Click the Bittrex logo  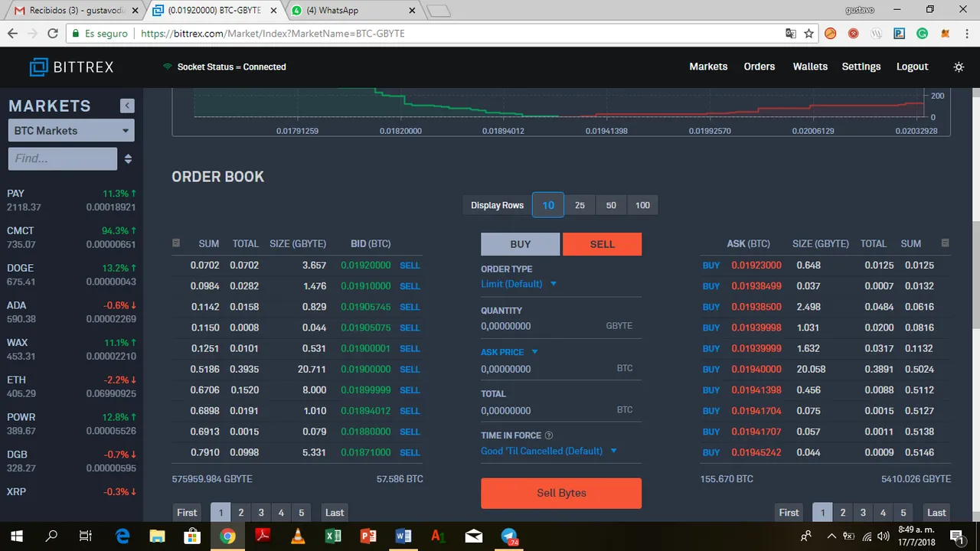click(71, 67)
